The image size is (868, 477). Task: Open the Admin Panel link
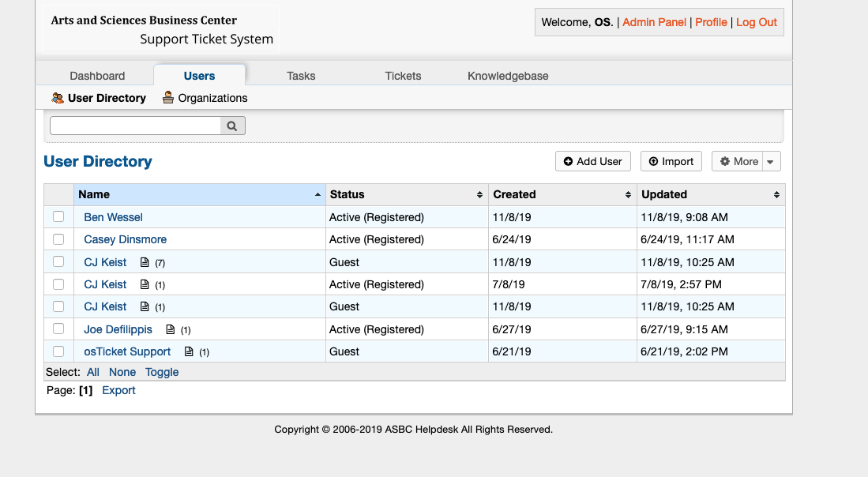point(654,22)
